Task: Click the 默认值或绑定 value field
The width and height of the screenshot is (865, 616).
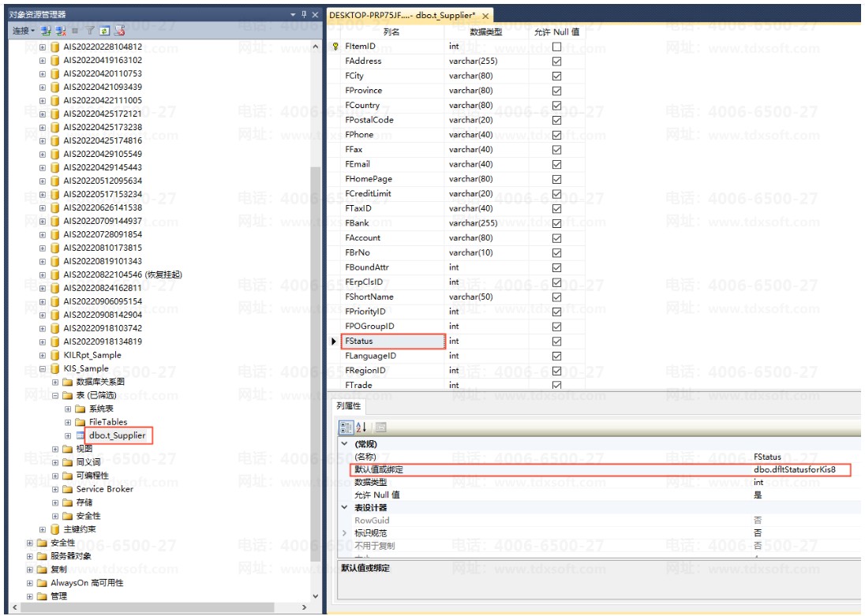Action: tap(801, 470)
